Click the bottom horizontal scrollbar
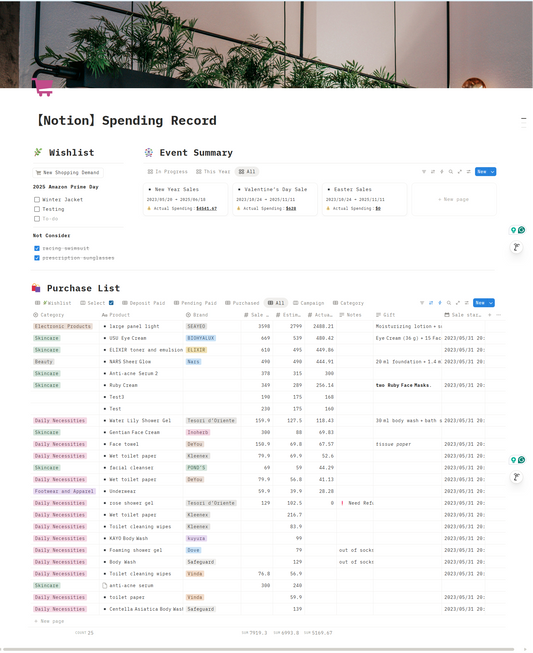 tap(259, 649)
